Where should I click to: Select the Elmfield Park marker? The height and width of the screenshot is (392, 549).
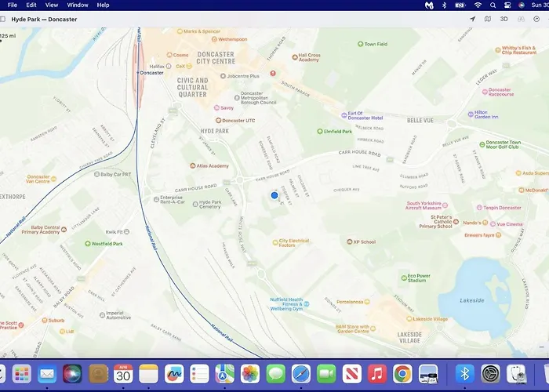point(320,132)
